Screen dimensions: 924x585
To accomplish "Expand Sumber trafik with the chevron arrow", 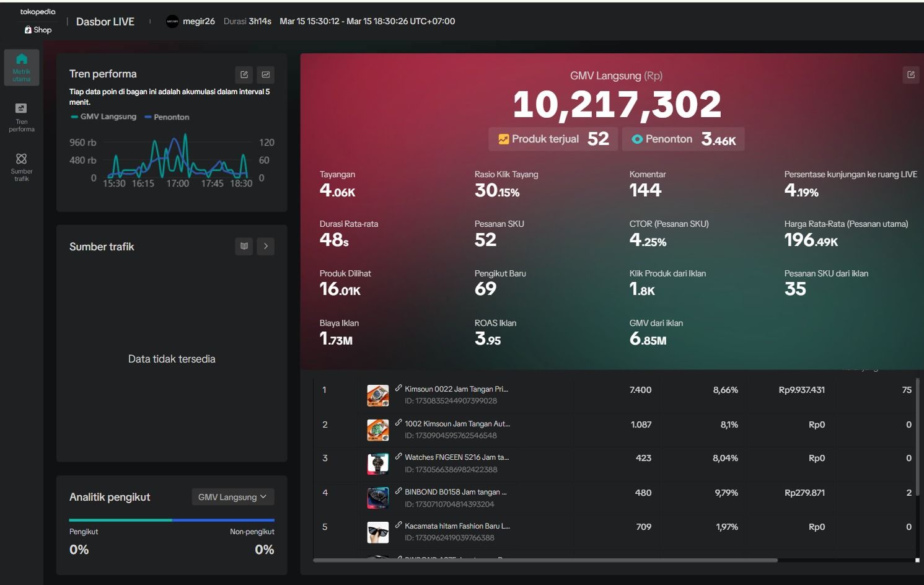I will 266,246.
